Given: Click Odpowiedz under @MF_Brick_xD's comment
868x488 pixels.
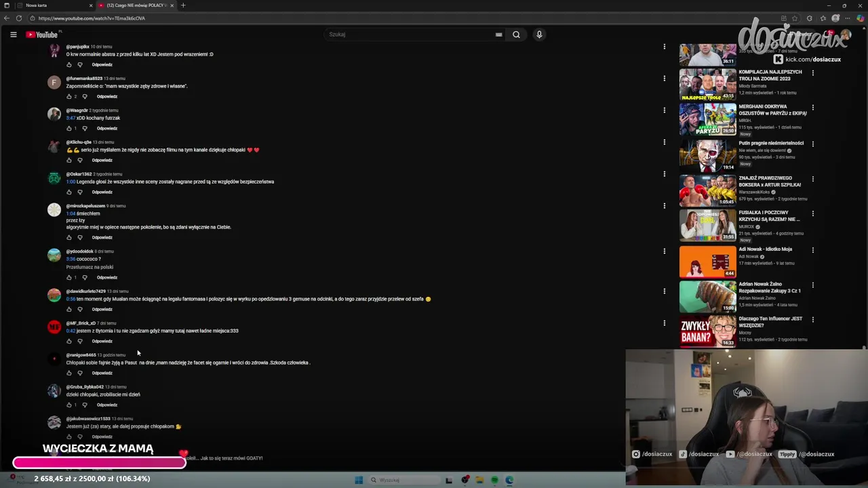Looking at the screenshot, I should coord(102,342).
